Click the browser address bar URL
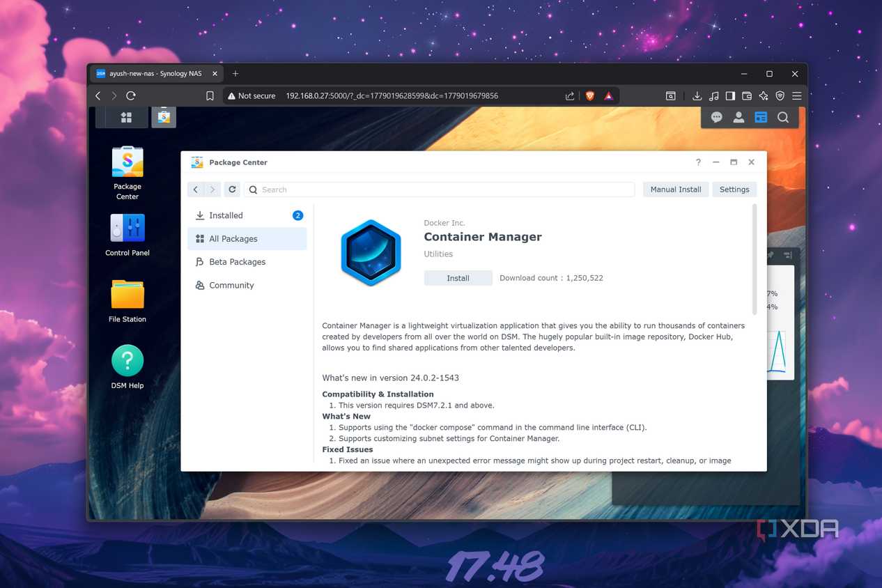This screenshot has width=882, height=588. [392, 96]
